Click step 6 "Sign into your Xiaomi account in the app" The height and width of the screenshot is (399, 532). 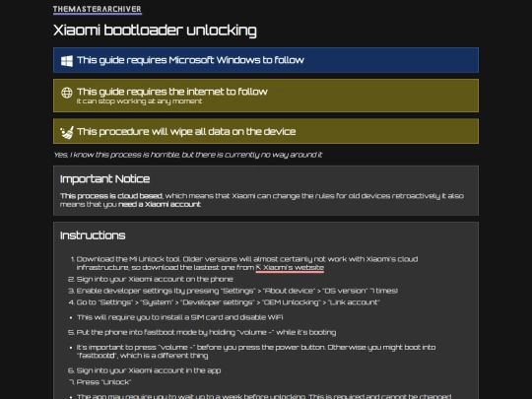tap(149, 370)
